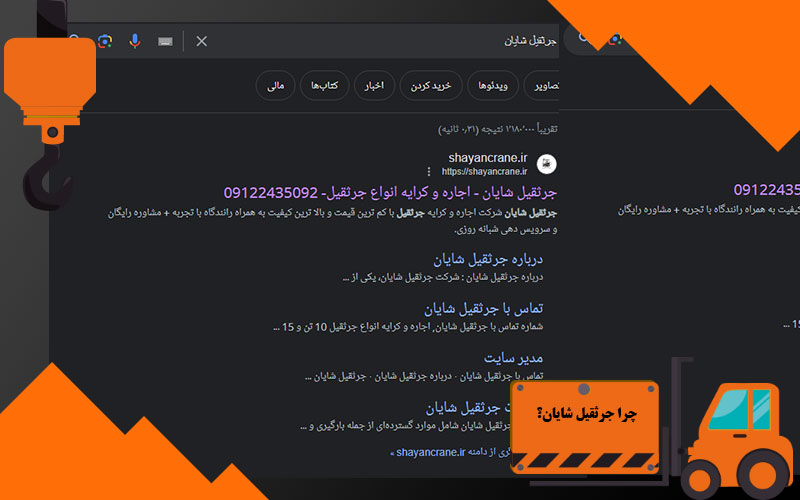Switch to the ویدئوها results tab
Screen dimensions: 800x500
493,86
